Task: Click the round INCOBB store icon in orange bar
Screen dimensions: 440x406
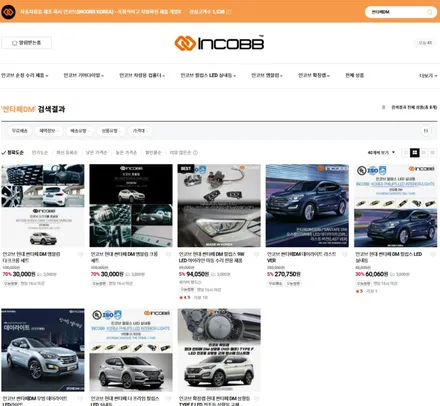Action: click(x=8, y=12)
